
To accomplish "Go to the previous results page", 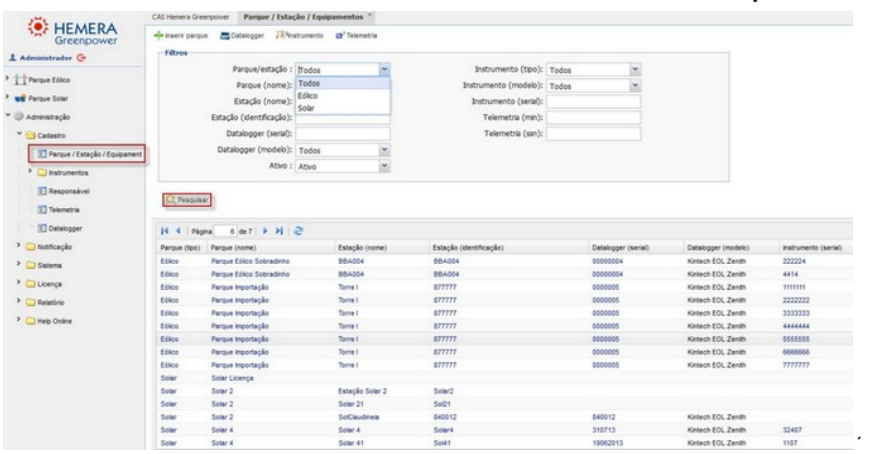I will tap(178, 231).
